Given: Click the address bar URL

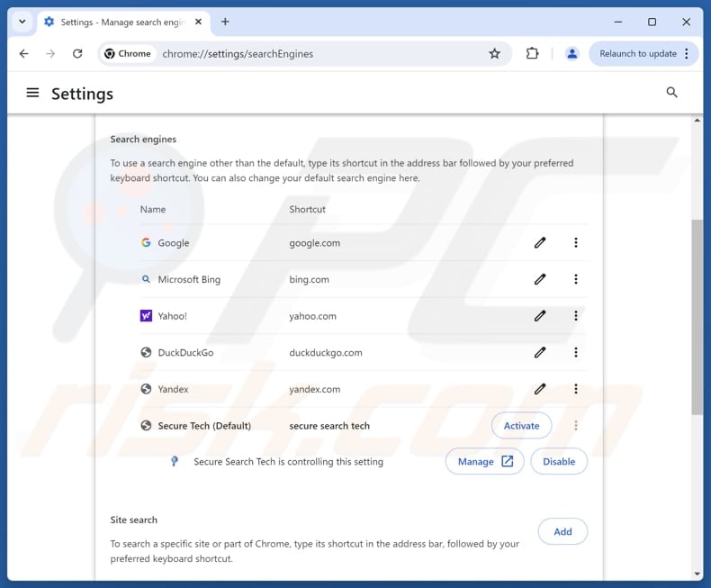Looking at the screenshot, I should coord(238,54).
